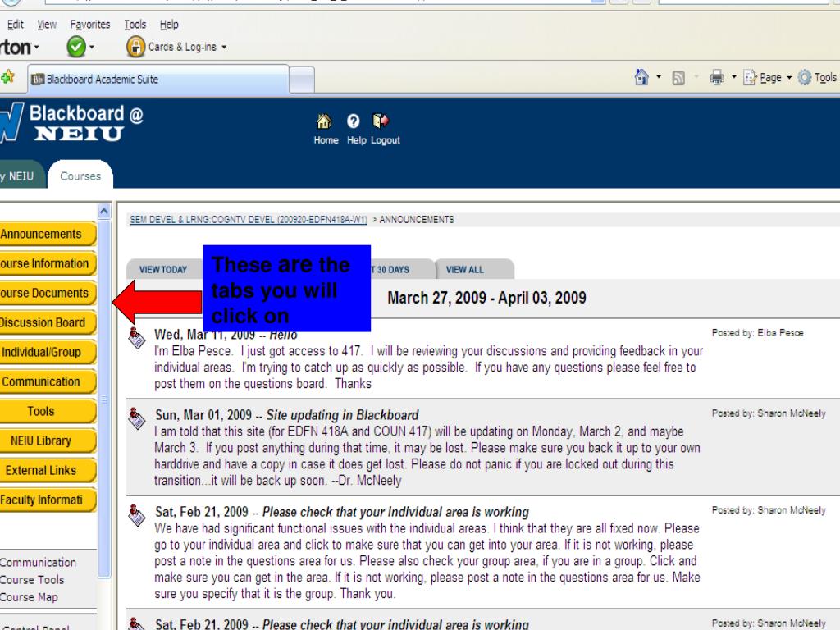Open the Discussion Board button
The image size is (840, 630).
pos(47,322)
